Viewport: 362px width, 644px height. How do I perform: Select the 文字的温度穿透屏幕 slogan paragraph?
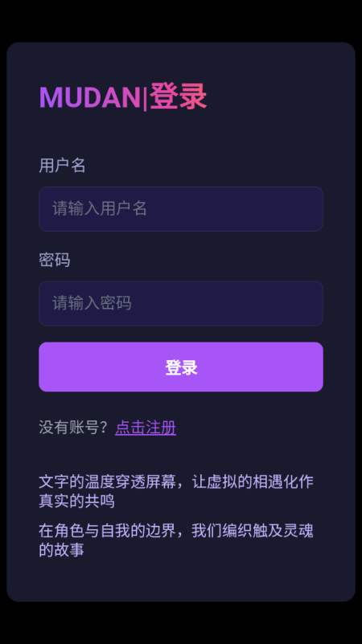click(176, 491)
